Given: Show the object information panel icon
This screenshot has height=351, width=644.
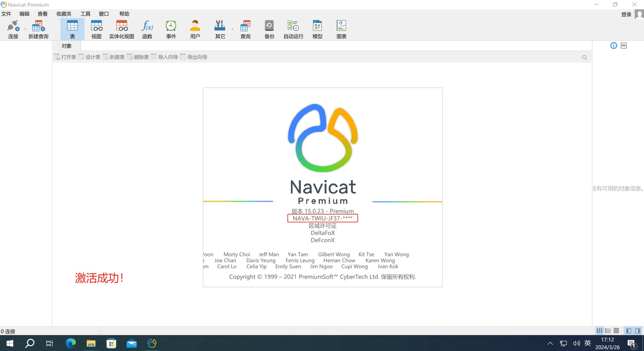Looking at the screenshot, I should (x=614, y=46).
